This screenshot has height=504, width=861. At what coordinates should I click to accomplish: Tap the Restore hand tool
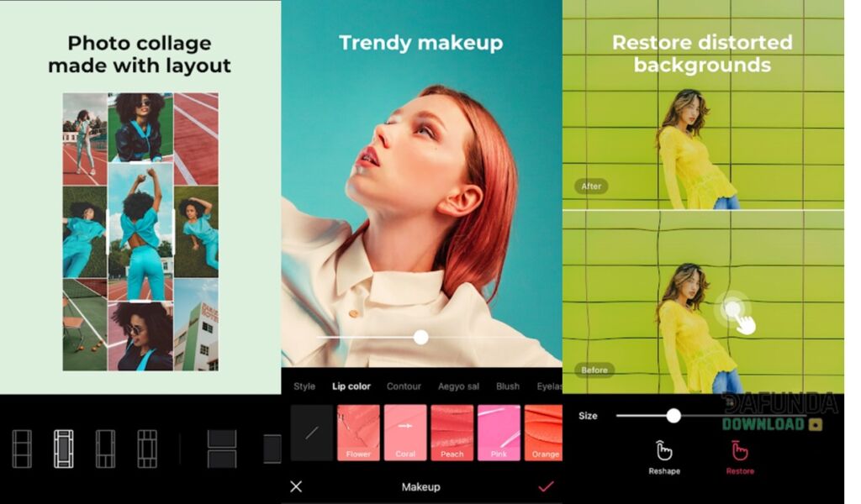pos(740,458)
